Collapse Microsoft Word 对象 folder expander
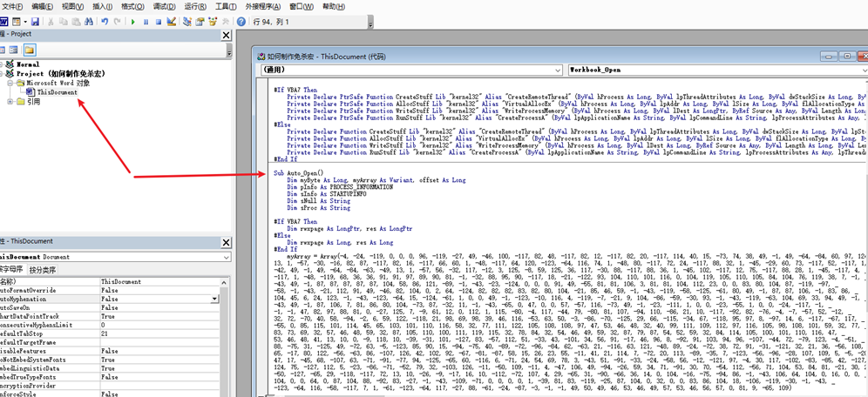 (x=10, y=83)
